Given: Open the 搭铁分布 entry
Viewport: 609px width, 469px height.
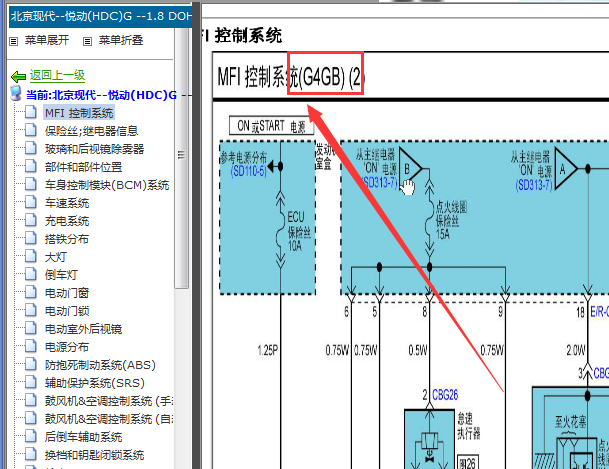Looking at the screenshot, I should pyautogui.click(x=67, y=239).
